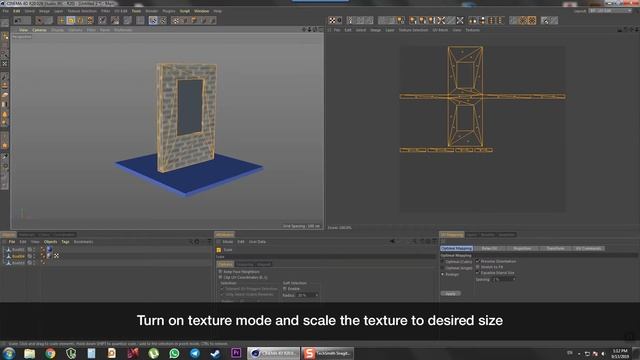
Task: Click the large X icon in UV toolbar
Action: 460,20
